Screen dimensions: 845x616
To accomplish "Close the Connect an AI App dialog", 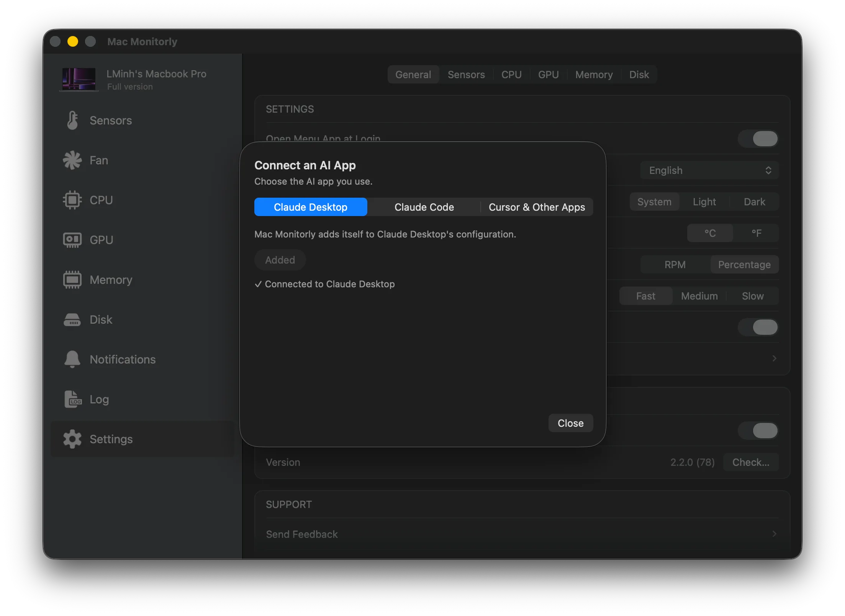I will 570,423.
